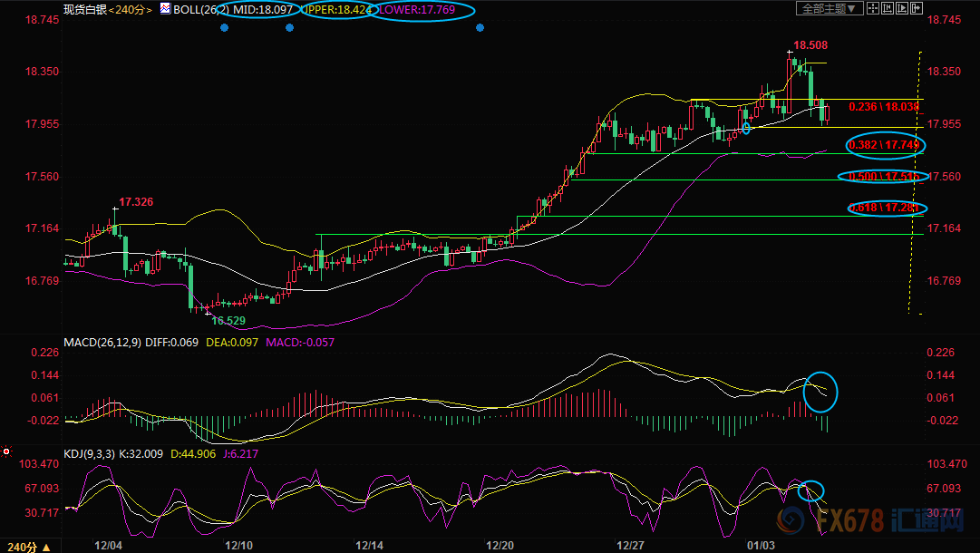The image size is (980, 553).
Task: Click the 12/20 date on the time axis
Action: (500, 546)
